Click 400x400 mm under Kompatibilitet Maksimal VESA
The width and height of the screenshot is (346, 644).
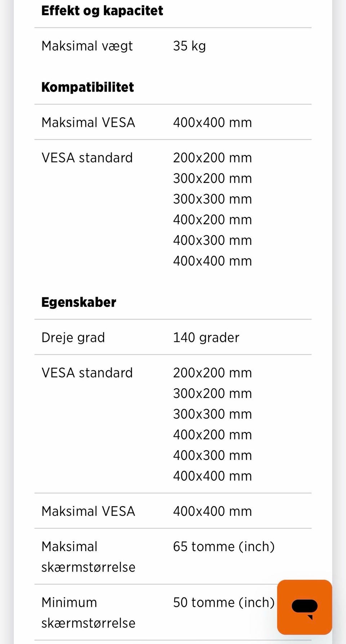click(x=212, y=122)
